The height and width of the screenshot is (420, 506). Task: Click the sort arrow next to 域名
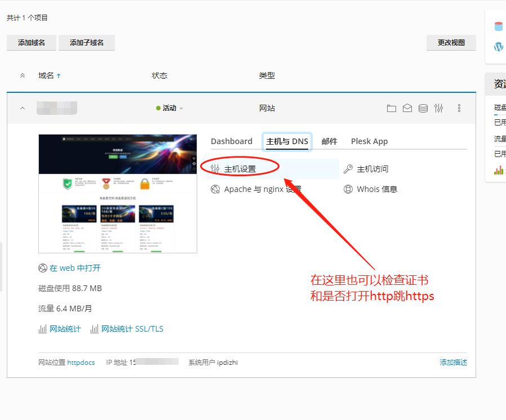coord(59,76)
